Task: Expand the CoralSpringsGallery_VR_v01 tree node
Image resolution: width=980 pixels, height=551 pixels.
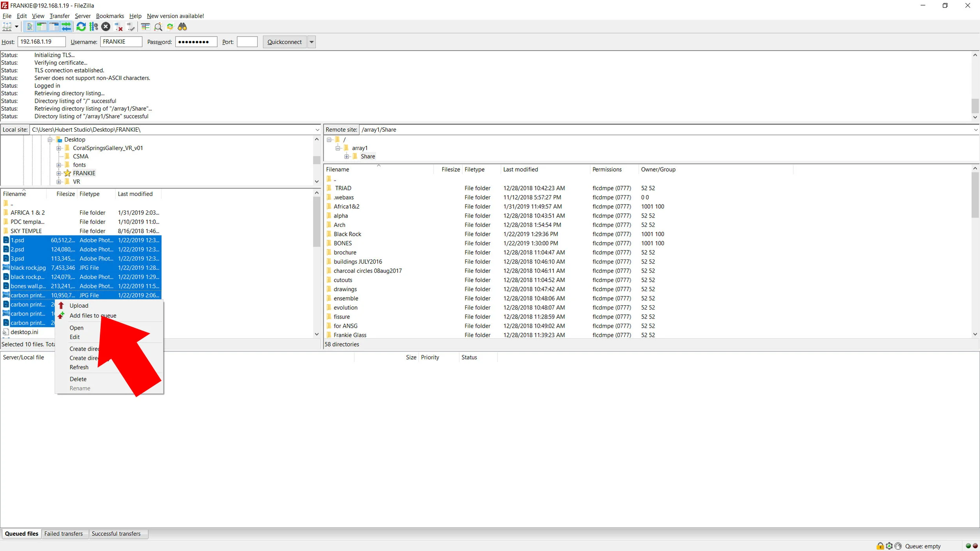Action: (59, 148)
